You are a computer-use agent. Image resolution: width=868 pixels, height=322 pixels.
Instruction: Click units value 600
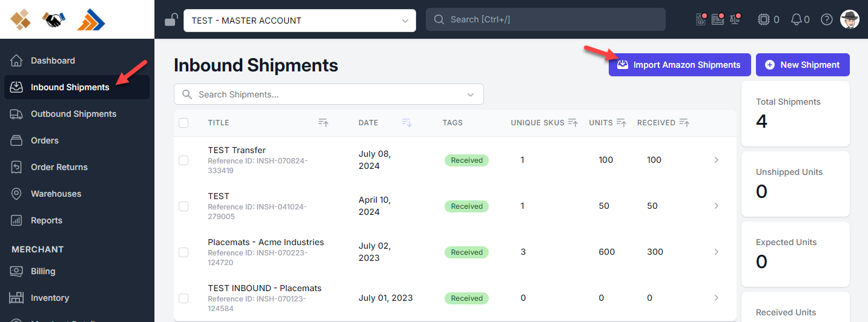click(x=607, y=252)
